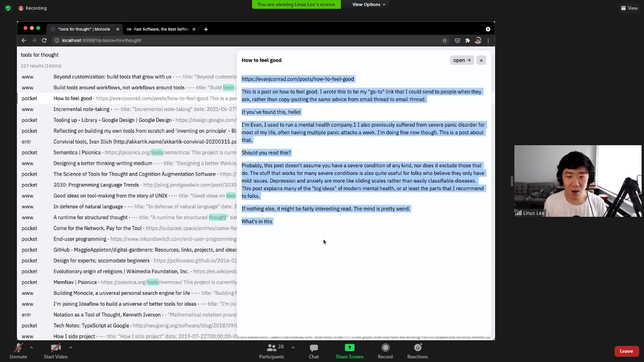
Task: Expand video options arrow beside Start Video
Action: pyautogui.click(x=71, y=348)
